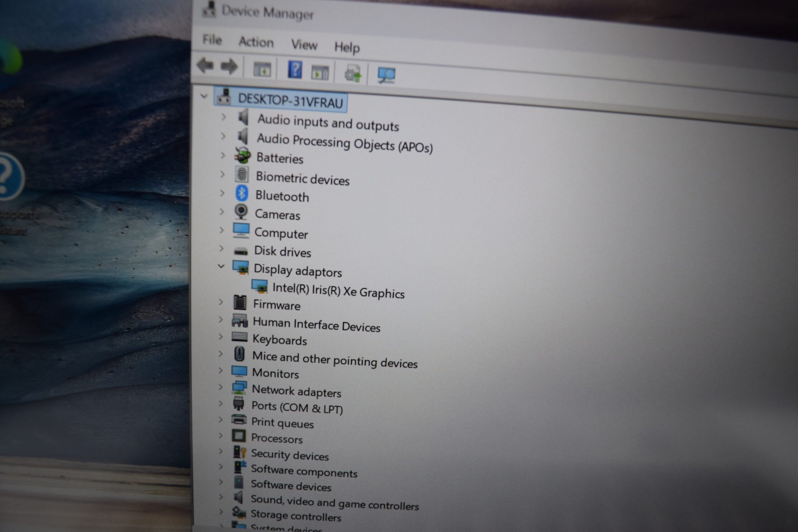
Task: Expand the Batteries category
Action: 223,156
